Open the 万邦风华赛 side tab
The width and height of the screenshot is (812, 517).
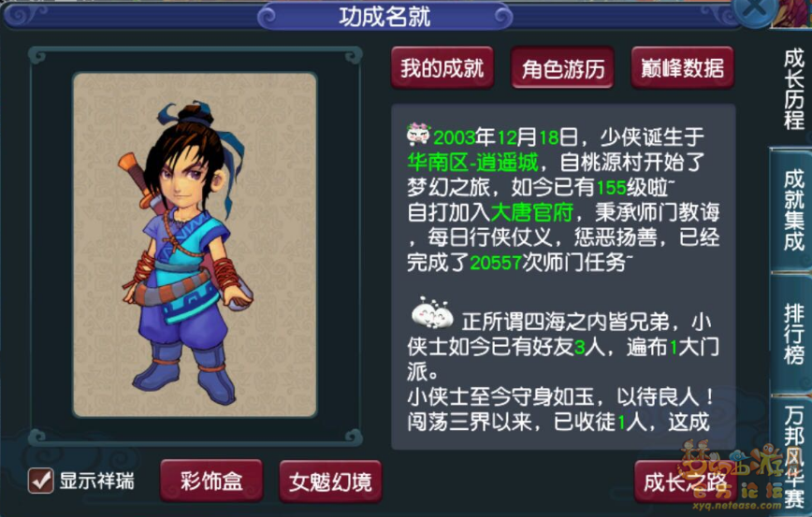coord(794,455)
